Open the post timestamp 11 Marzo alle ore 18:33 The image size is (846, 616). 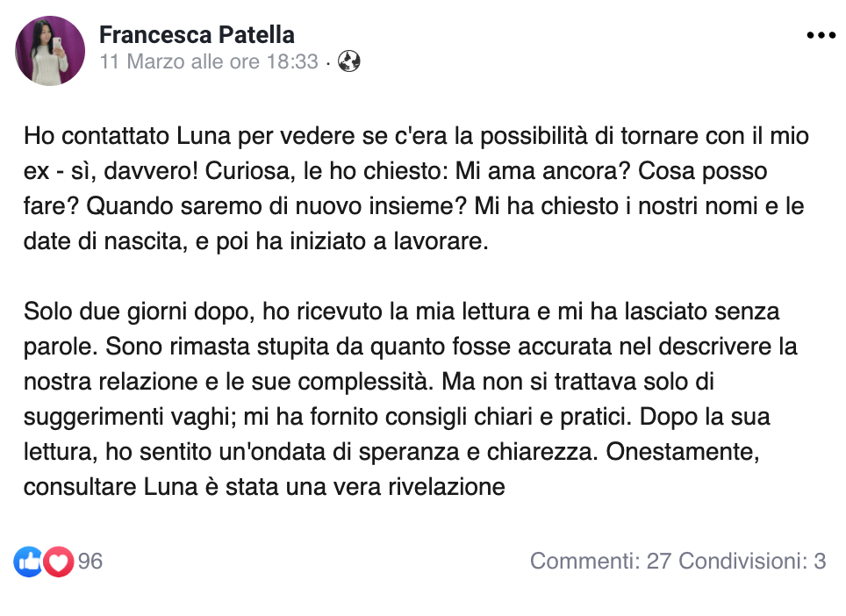click(210, 61)
